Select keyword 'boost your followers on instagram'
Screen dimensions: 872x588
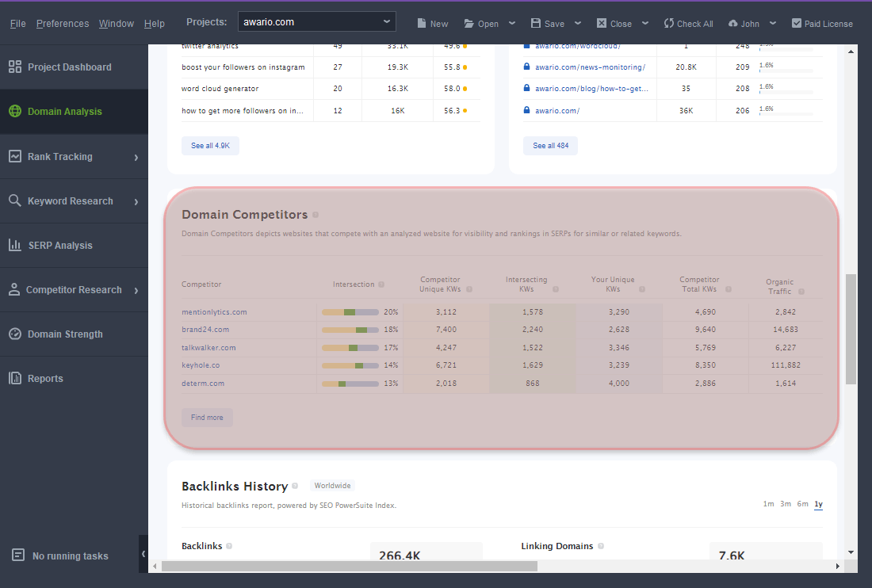point(243,67)
